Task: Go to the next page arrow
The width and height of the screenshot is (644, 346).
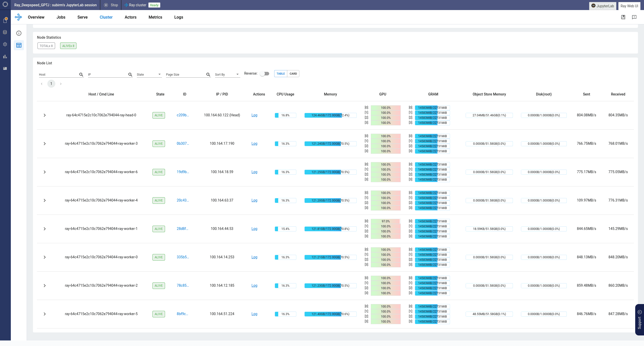Action: pyautogui.click(x=61, y=84)
